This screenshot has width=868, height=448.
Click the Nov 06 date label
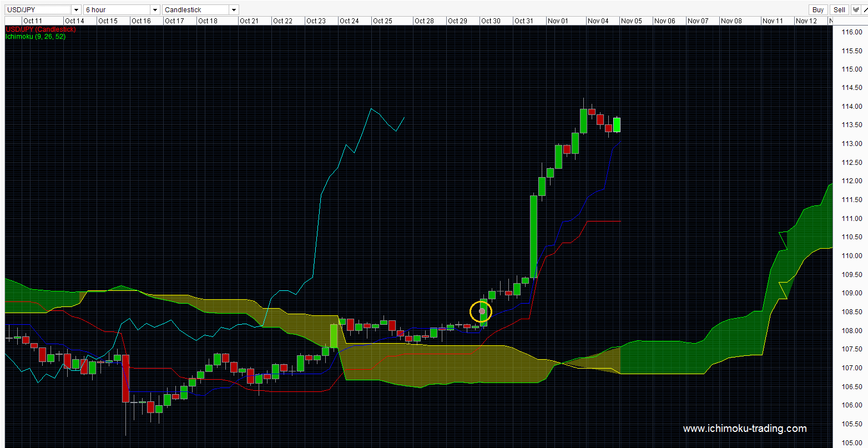[x=665, y=21]
